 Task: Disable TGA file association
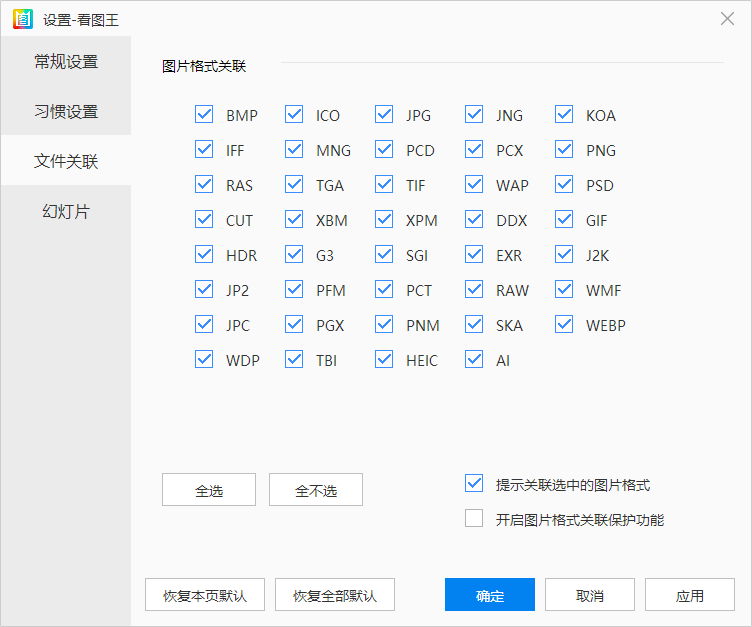294,185
